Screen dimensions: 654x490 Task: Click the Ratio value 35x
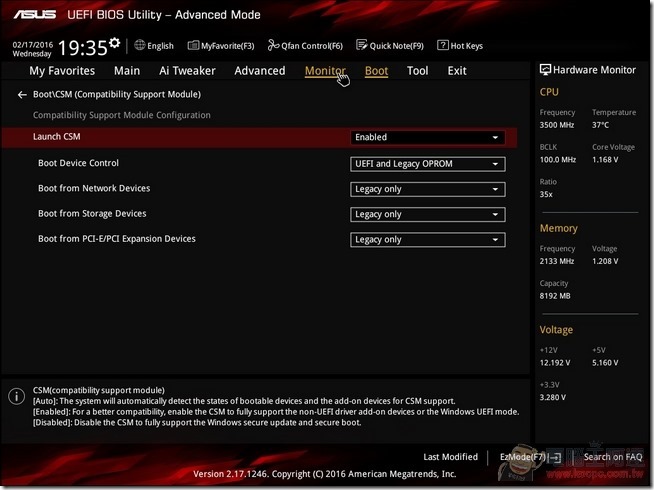(x=546, y=194)
